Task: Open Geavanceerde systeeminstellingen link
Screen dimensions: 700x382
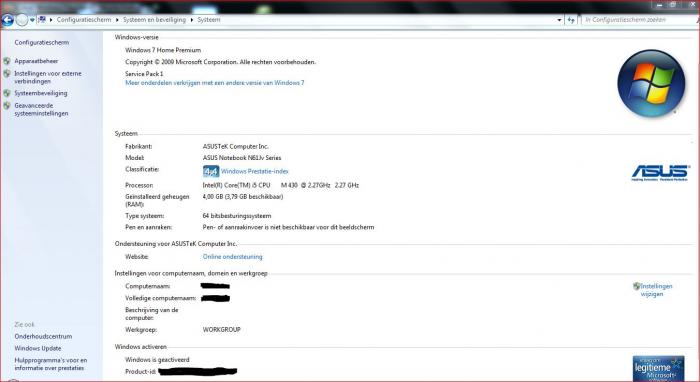Action: tap(41, 109)
